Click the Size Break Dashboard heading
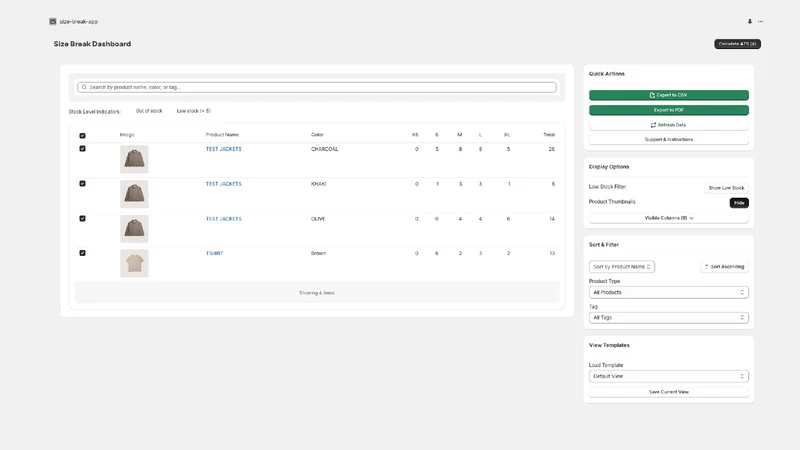 [x=92, y=44]
